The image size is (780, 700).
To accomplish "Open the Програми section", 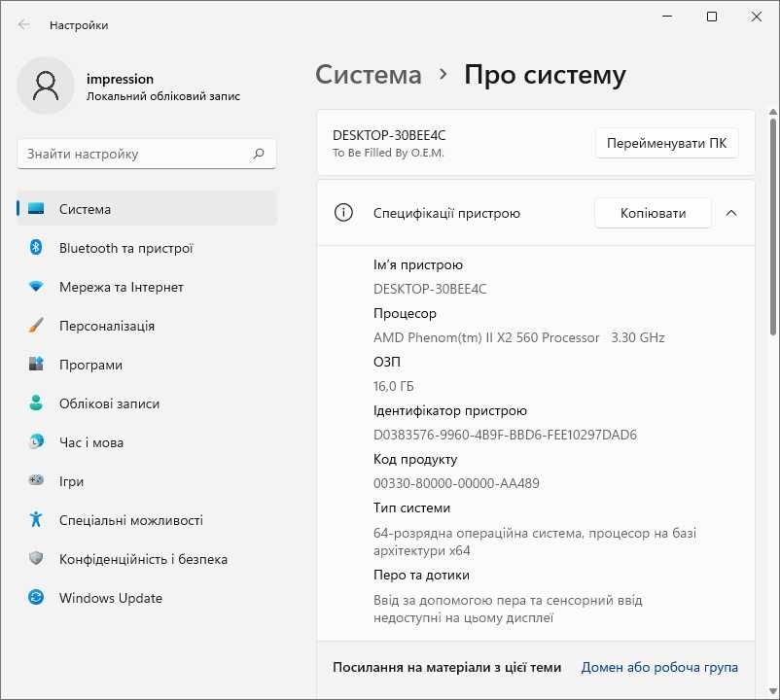I will click(x=147, y=364).
